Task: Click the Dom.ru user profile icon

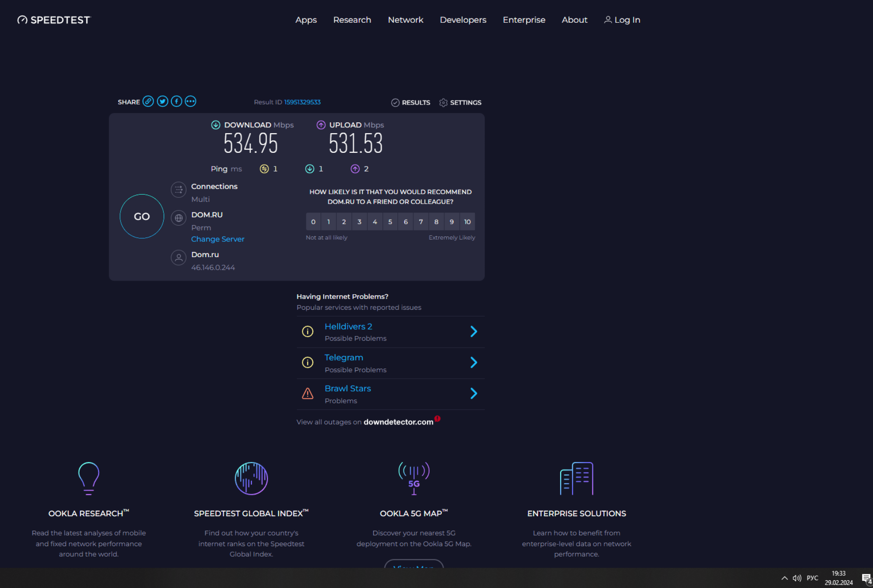Action: pyautogui.click(x=179, y=258)
